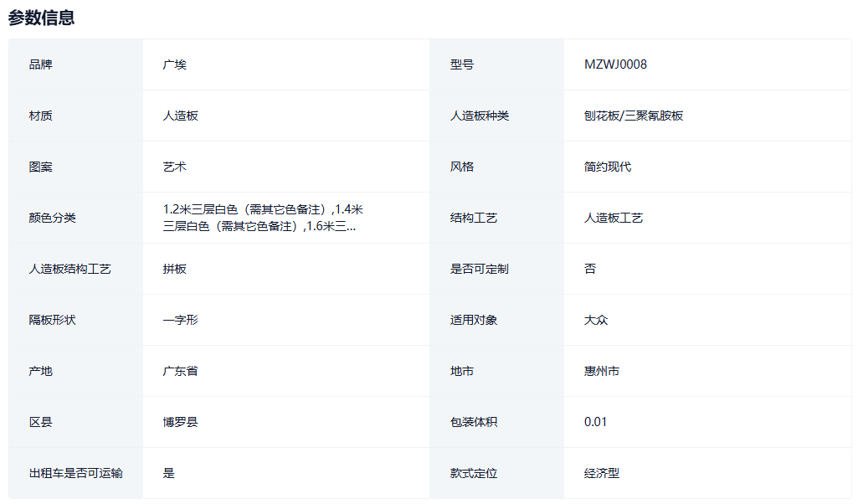Click the 结构工艺 value 人造板工艺
Image resolution: width=858 pixels, height=504 pixels.
pos(614,218)
